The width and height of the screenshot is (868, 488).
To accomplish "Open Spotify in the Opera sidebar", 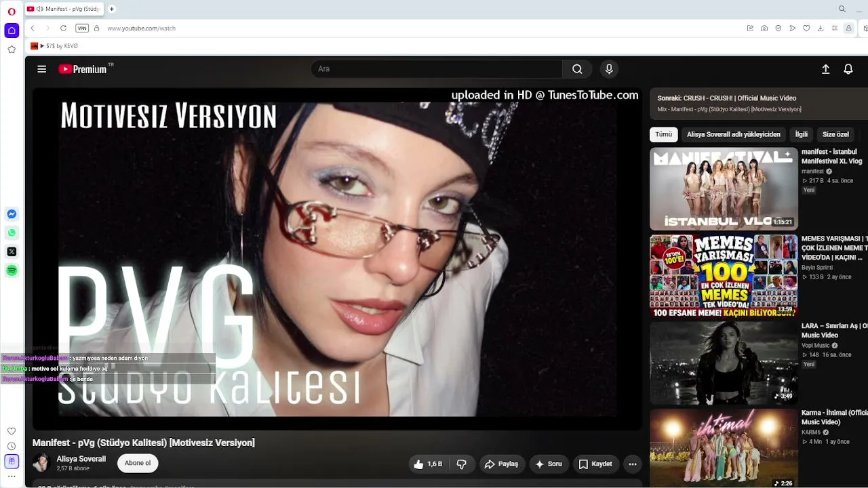I will (x=12, y=270).
